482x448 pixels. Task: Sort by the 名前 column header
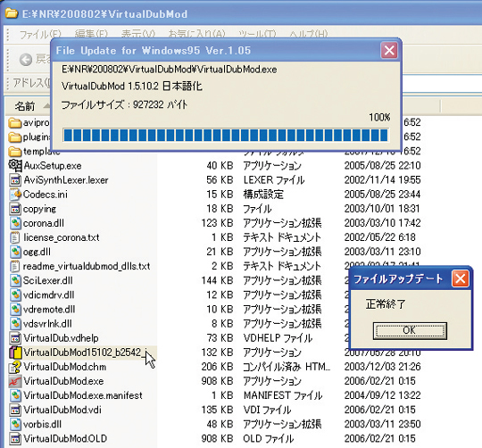[25, 106]
